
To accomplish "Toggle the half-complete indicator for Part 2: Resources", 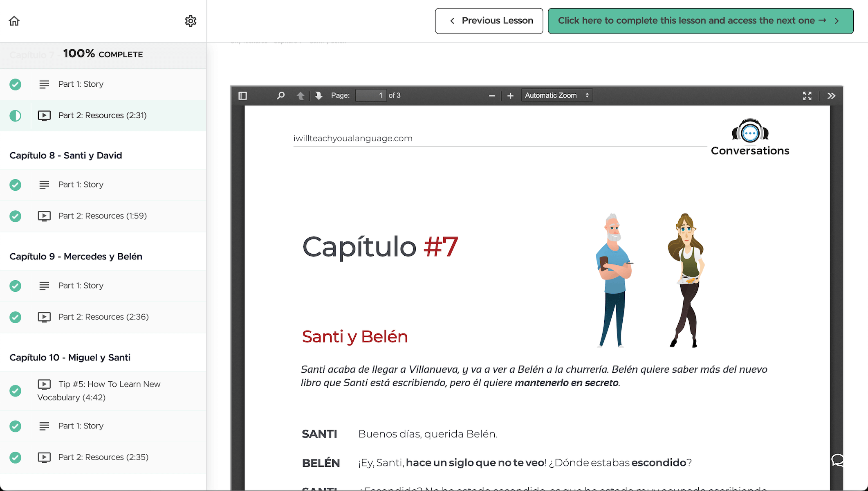I will click(x=15, y=115).
